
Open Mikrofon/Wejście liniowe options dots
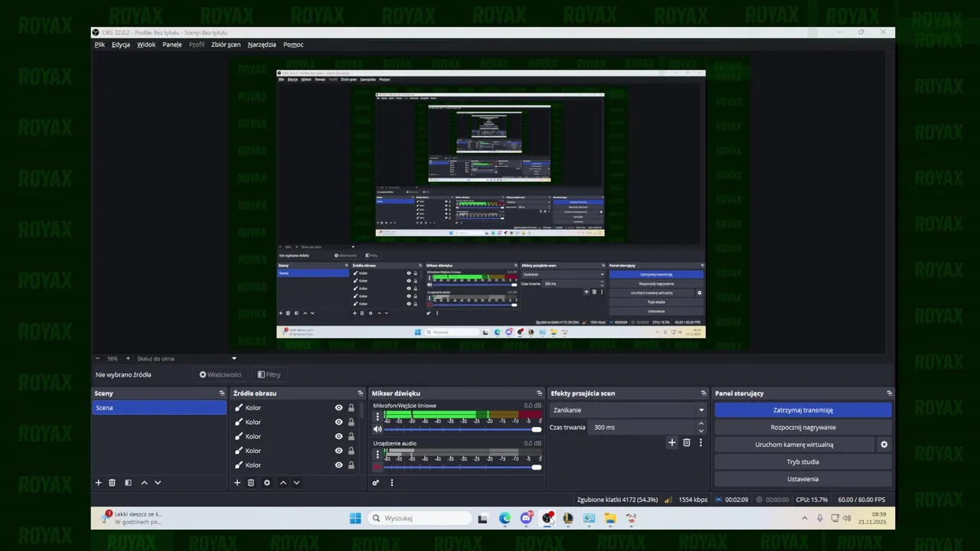tap(377, 417)
